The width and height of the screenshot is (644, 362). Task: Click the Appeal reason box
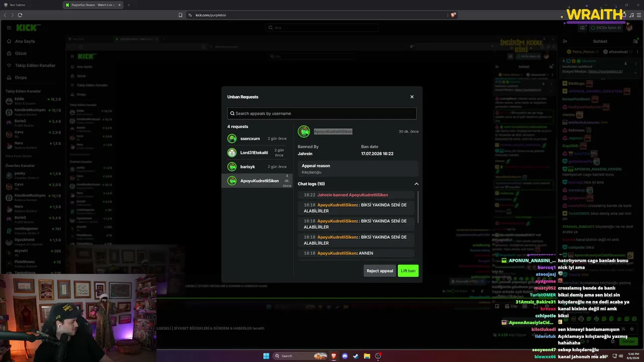coord(358,168)
